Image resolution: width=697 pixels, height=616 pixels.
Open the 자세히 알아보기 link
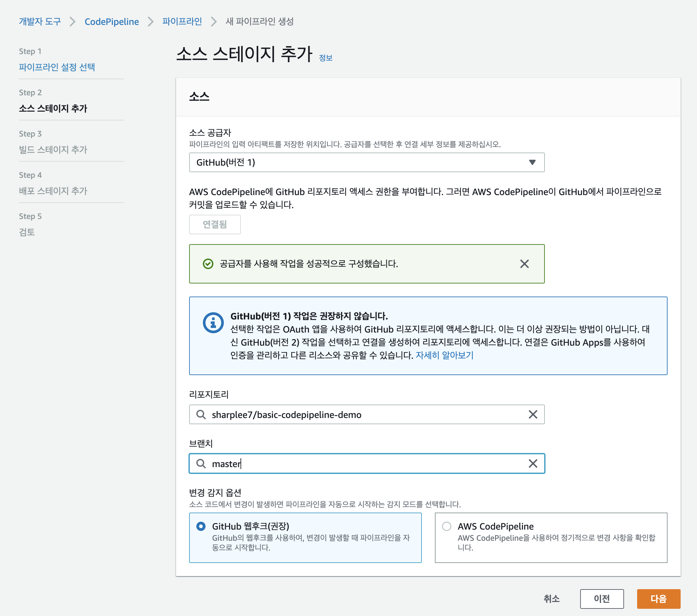445,355
